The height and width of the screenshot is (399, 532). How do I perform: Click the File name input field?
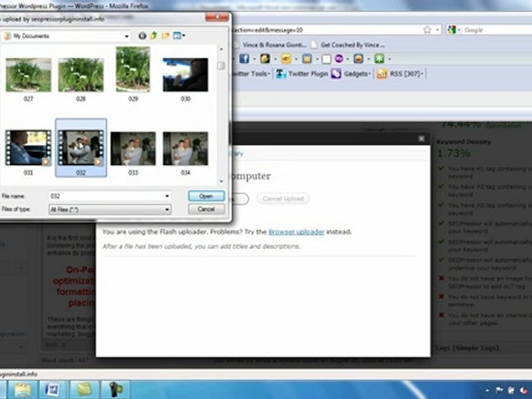pos(106,196)
